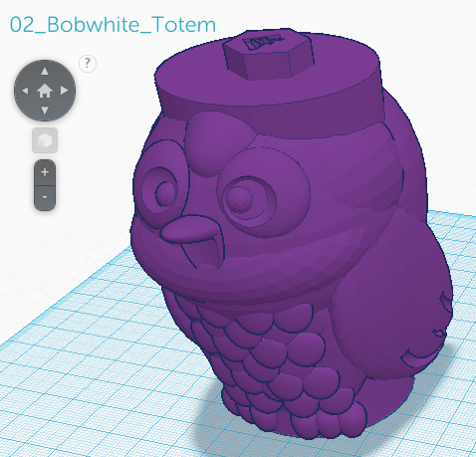The width and height of the screenshot is (476, 457).
Task: Orbit view right with right arrow
Action: (65, 91)
